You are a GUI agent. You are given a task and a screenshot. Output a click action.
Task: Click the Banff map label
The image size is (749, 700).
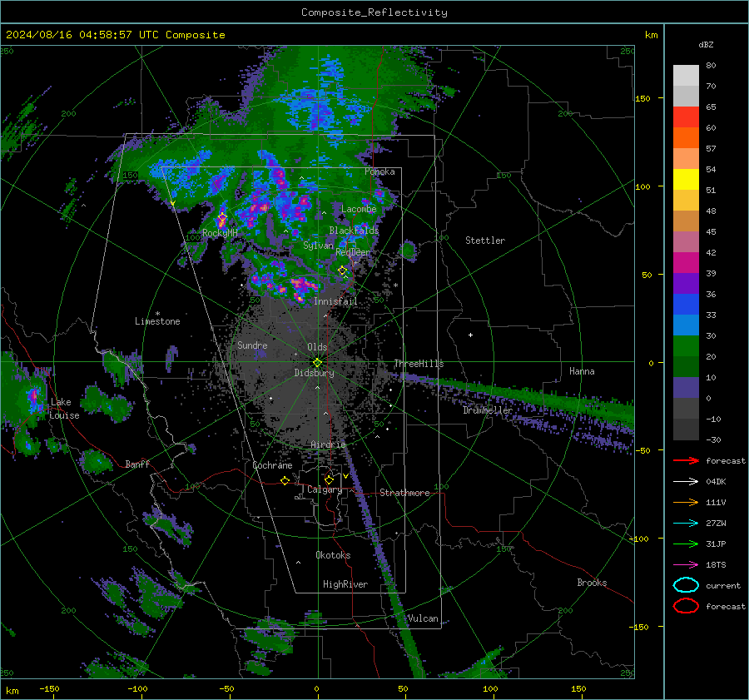pyautogui.click(x=137, y=464)
